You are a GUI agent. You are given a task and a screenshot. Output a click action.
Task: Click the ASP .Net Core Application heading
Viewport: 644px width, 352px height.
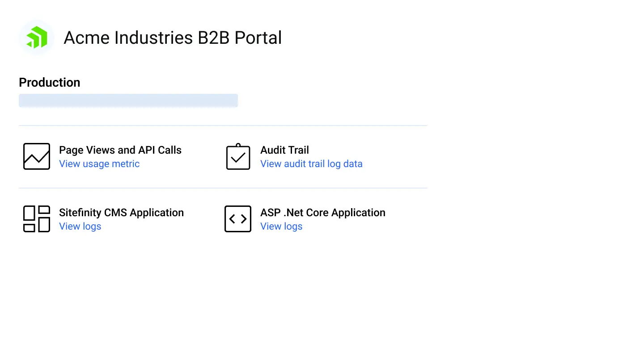tap(322, 213)
